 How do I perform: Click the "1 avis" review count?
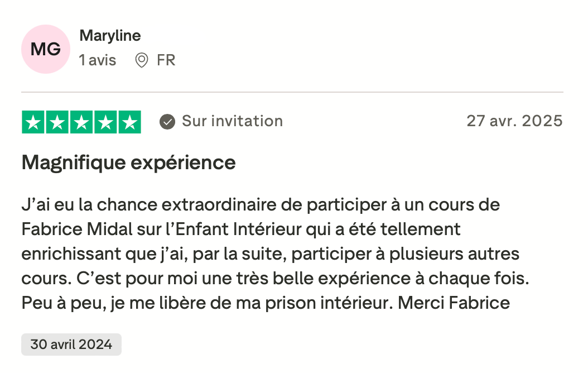[98, 60]
